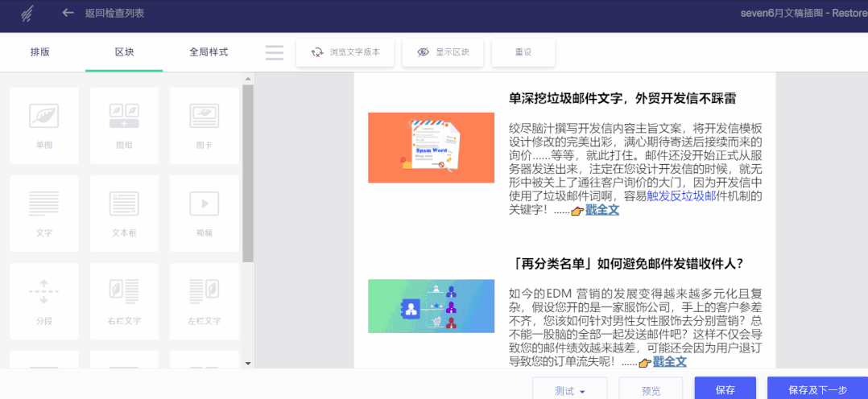Open 戳全文 link in spam article
Screen dimensions: 868x399
point(602,210)
